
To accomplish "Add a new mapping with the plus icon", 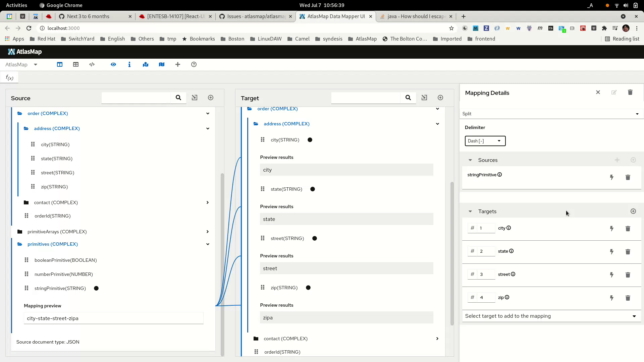I will coord(178,64).
